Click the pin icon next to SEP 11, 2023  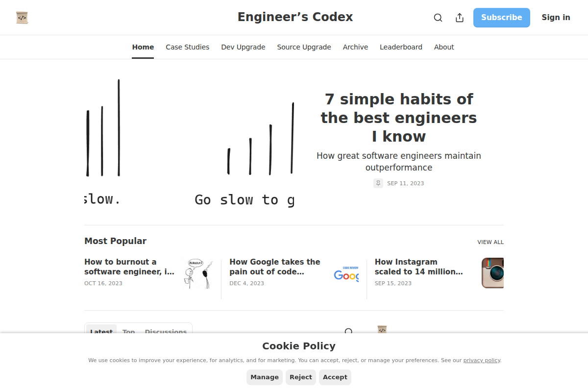pyautogui.click(x=378, y=183)
